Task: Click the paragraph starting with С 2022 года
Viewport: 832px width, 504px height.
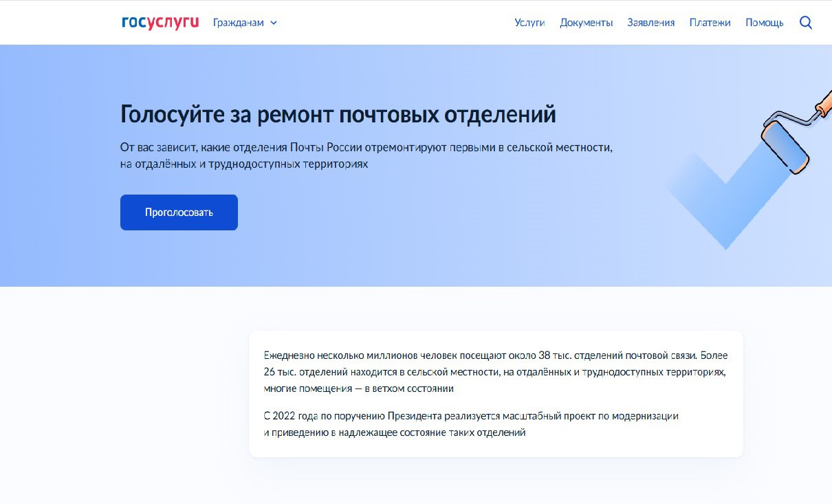Action: click(471, 424)
